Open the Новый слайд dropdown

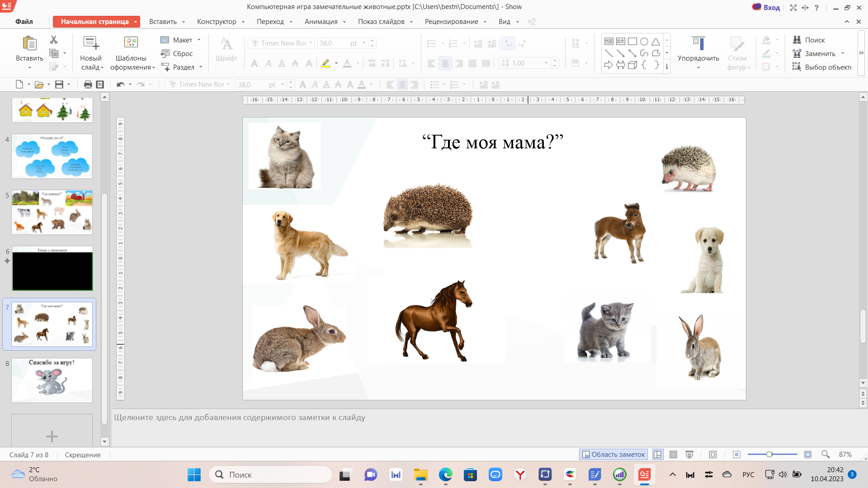tap(92, 67)
